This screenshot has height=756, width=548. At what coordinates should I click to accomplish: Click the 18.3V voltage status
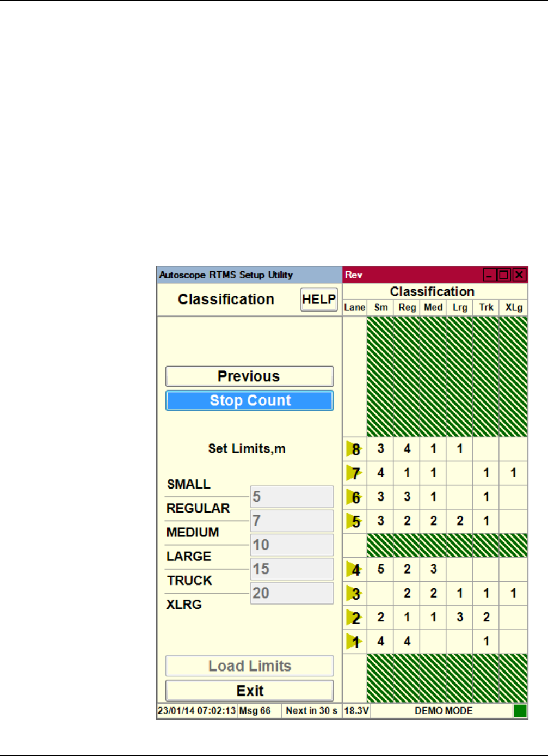click(x=356, y=711)
